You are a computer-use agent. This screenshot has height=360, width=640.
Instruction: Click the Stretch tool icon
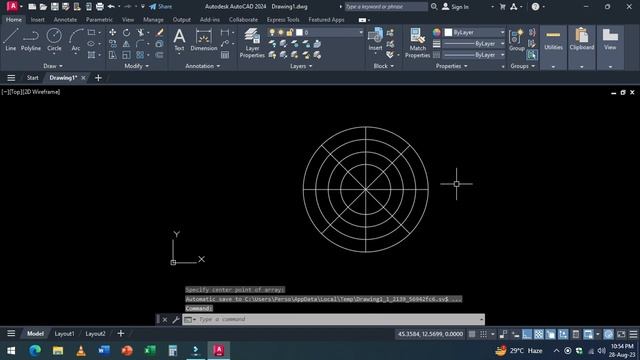[113, 55]
